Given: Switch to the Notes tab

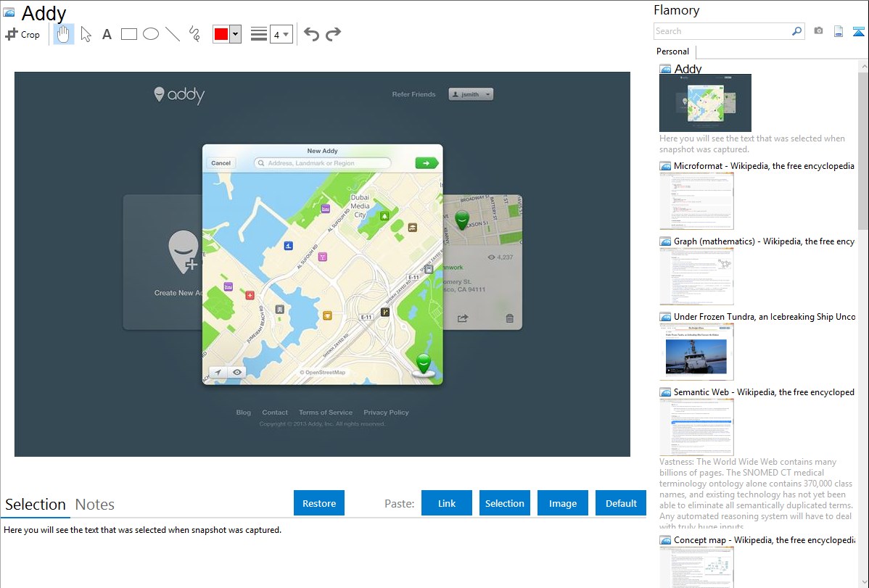Looking at the screenshot, I should coord(95,505).
